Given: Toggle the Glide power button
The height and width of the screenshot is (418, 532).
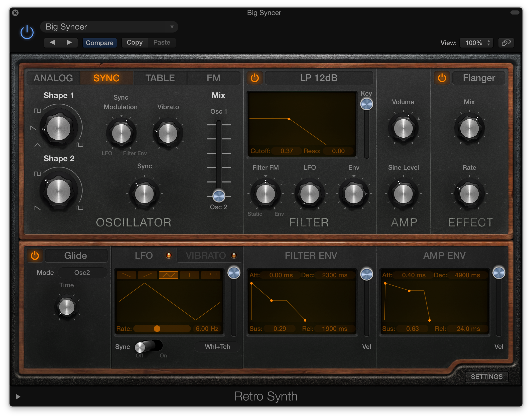Looking at the screenshot, I should click(35, 256).
